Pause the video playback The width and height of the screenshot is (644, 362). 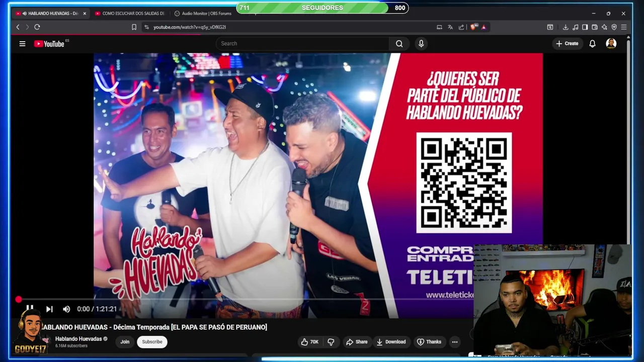coord(30,308)
